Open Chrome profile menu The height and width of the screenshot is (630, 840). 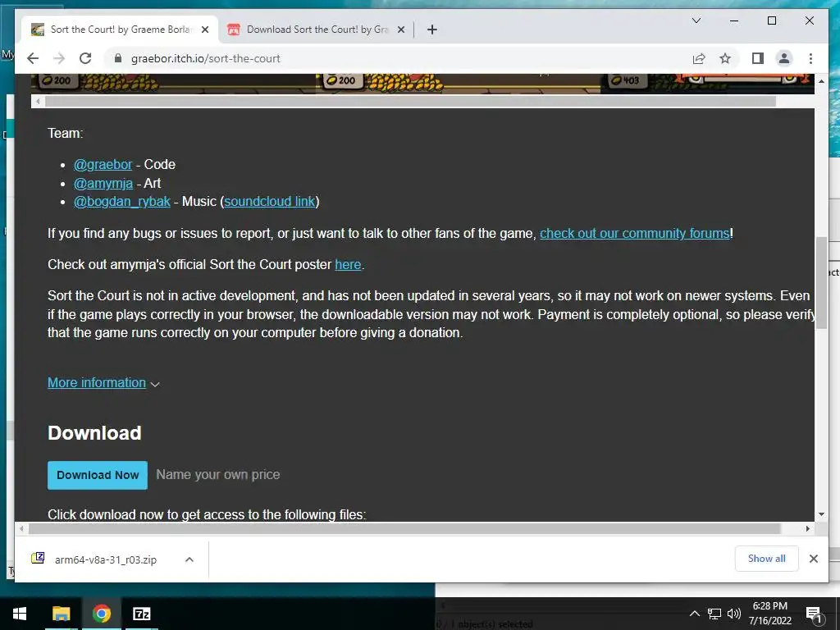tap(783, 58)
